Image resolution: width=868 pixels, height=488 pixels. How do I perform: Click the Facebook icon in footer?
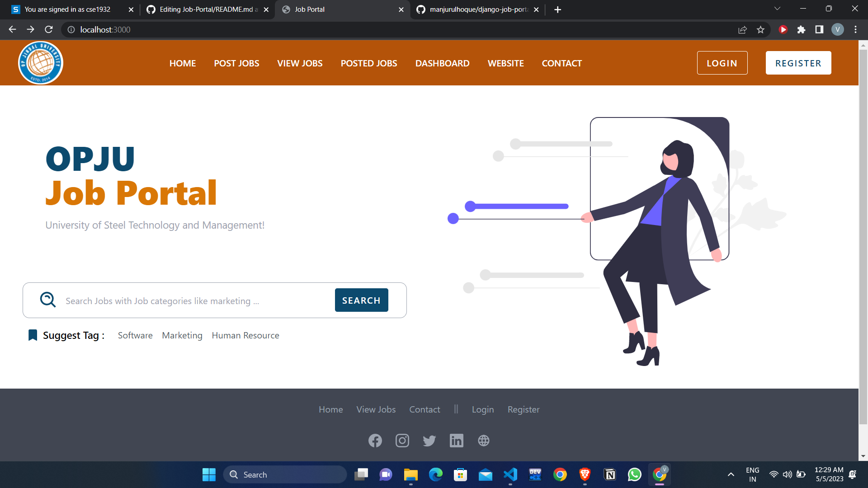[375, 441]
